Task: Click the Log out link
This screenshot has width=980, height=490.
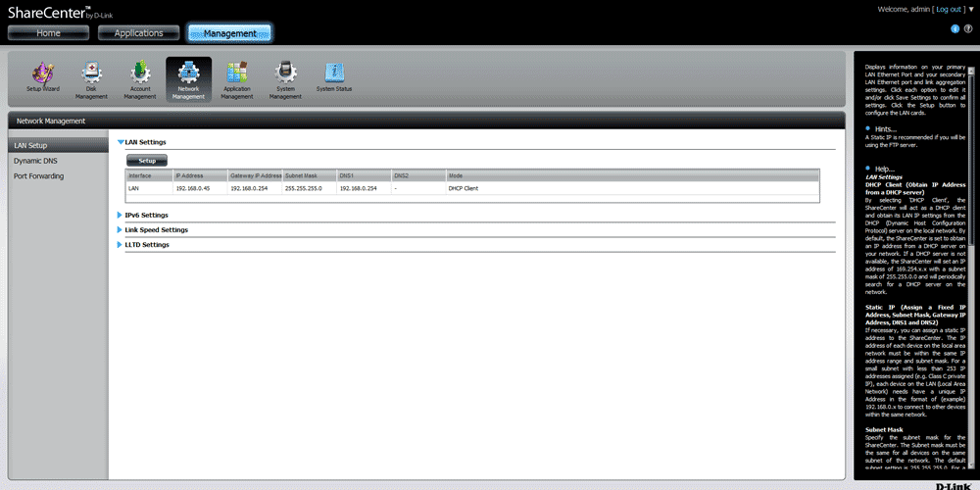Action: pos(949,8)
